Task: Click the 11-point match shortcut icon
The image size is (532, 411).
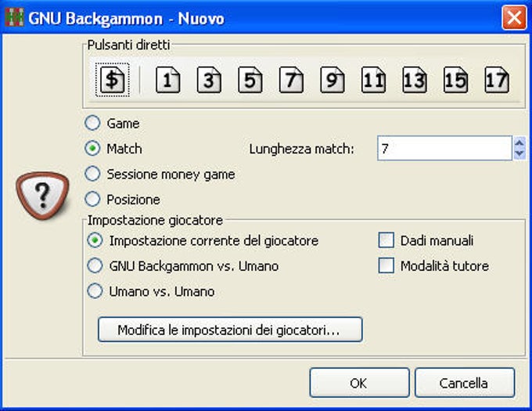Action: coord(373,80)
